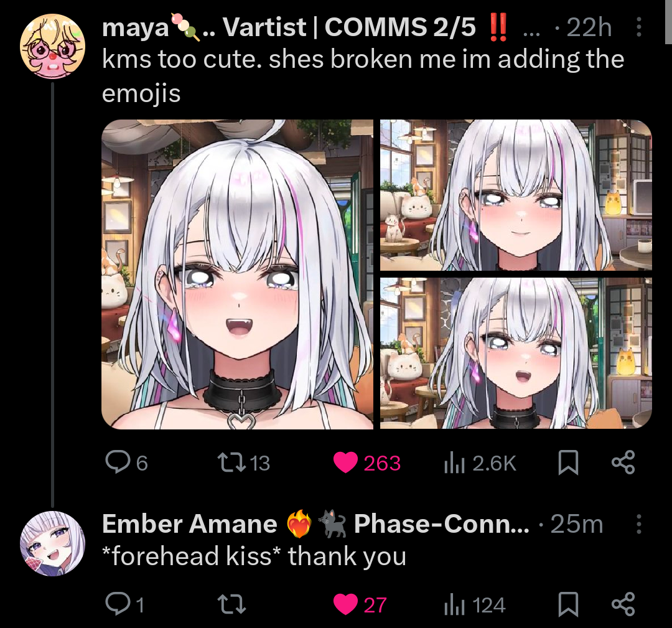Bookmark maya's post
Screen dimensions: 672x628
(x=568, y=462)
